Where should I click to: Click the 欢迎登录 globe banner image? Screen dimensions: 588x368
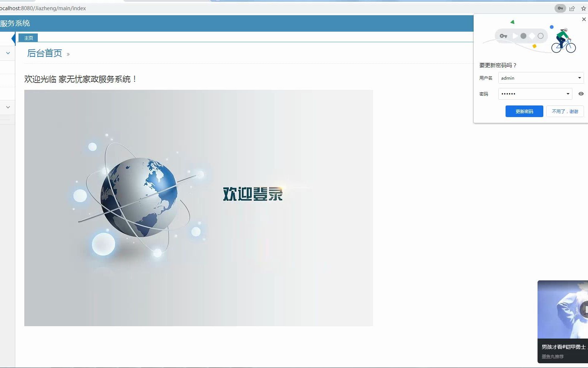198,207
